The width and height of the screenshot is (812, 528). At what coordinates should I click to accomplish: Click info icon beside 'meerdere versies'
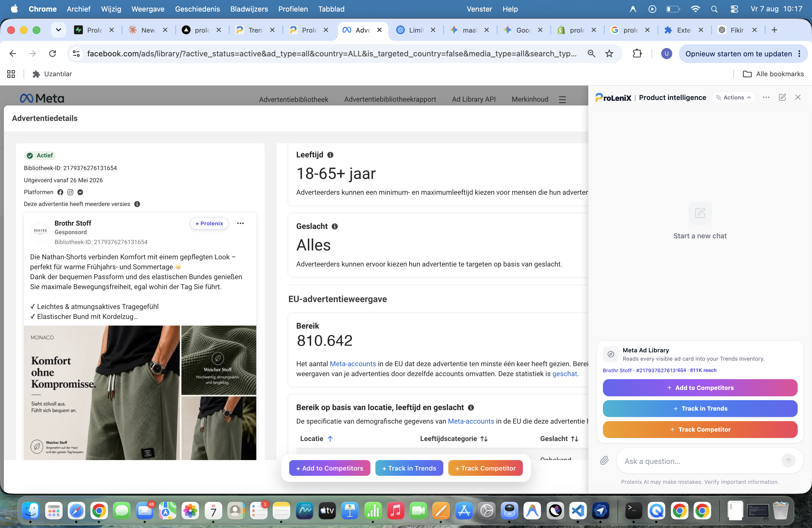(x=137, y=204)
